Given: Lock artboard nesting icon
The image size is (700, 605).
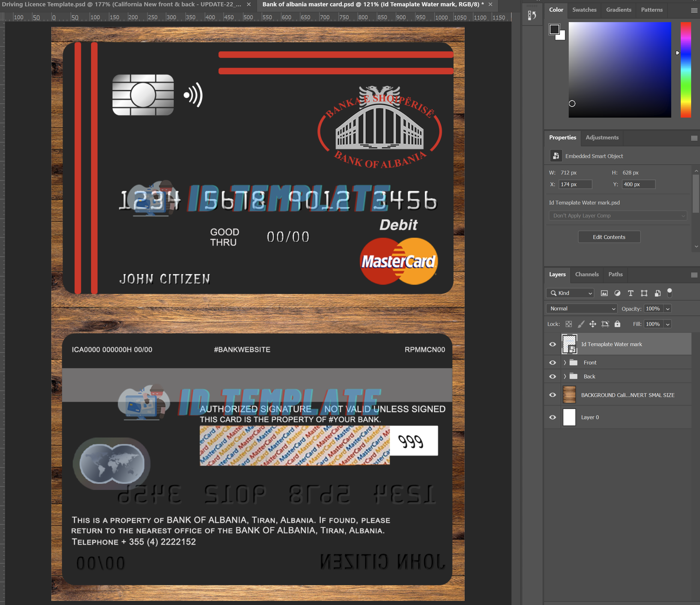Looking at the screenshot, I should [x=605, y=324].
